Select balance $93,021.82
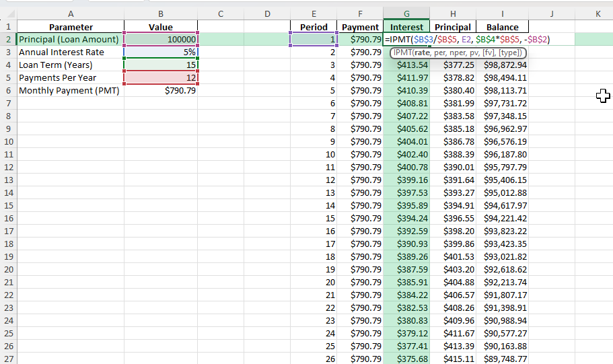The image size is (613, 364). coord(503,256)
